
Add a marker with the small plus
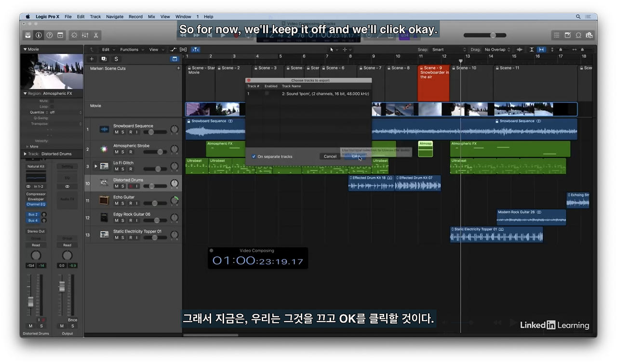(178, 68)
